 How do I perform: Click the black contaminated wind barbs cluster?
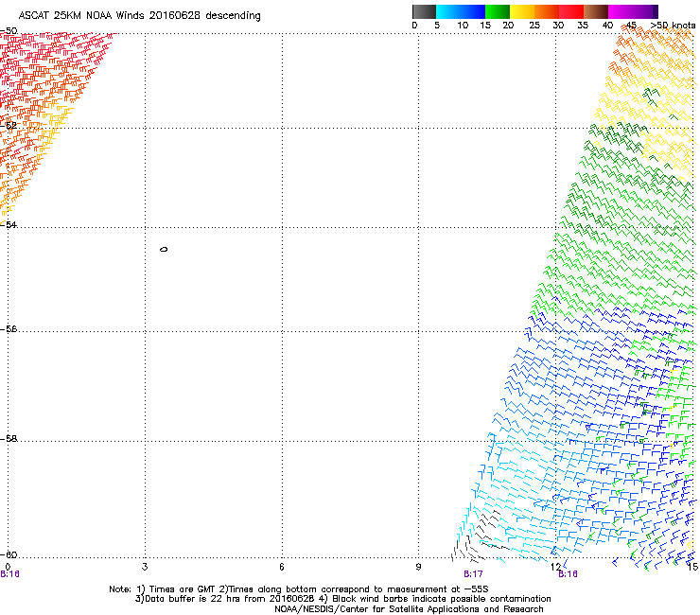tap(480, 536)
